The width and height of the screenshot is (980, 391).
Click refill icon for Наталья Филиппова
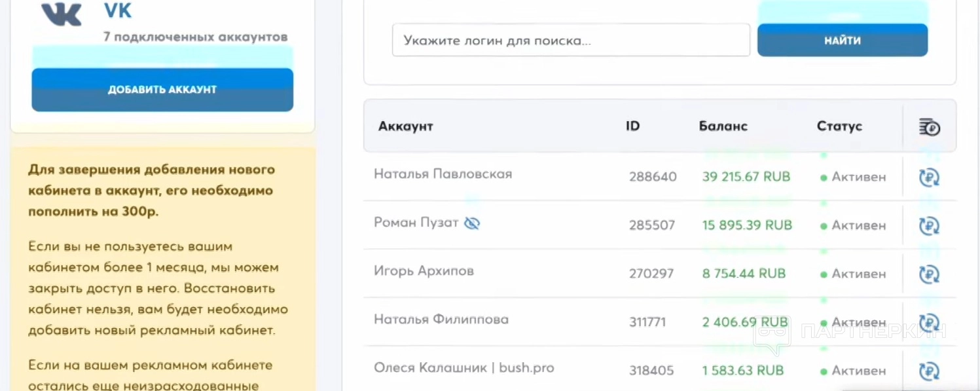coord(930,322)
